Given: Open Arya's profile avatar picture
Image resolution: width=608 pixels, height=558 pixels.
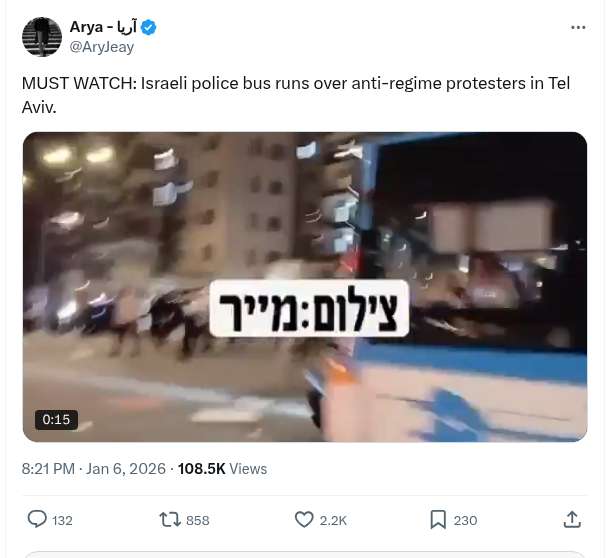Looking at the screenshot, I should tap(42, 37).
